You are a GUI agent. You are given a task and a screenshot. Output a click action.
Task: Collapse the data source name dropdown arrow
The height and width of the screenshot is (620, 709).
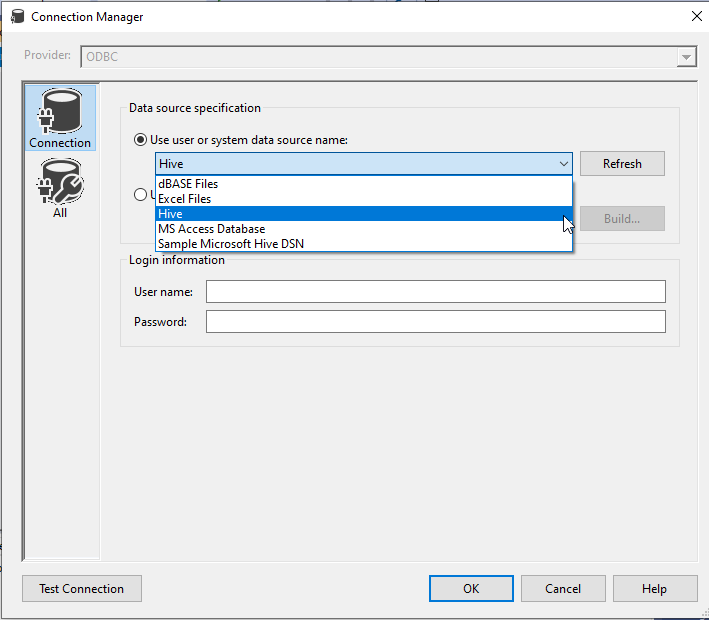[x=563, y=164]
